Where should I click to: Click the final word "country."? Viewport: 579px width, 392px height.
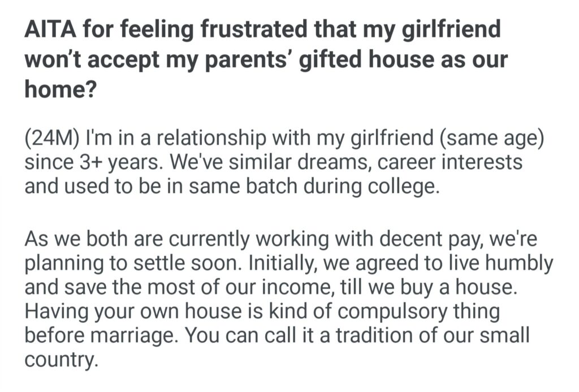coord(59,360)
